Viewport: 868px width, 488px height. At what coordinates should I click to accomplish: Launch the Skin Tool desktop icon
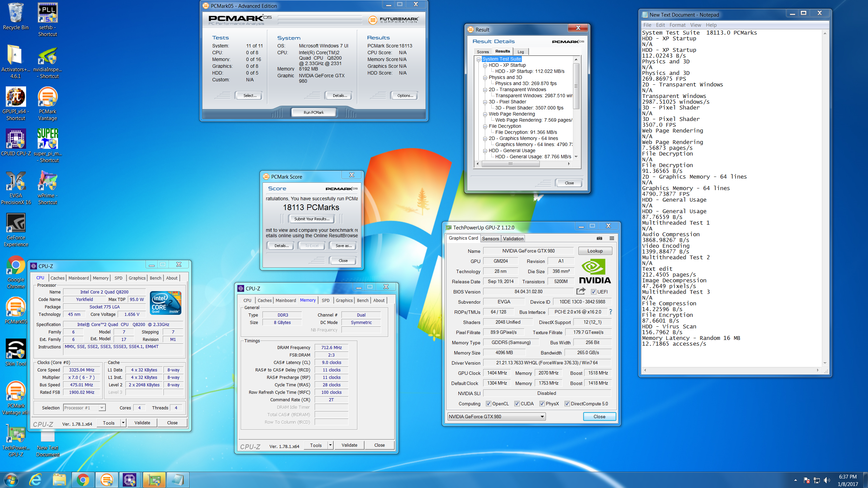[x=16, y=352]
